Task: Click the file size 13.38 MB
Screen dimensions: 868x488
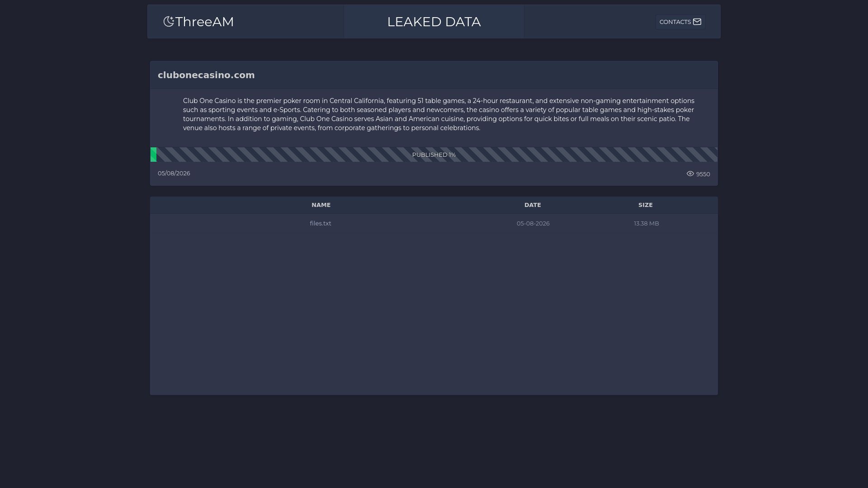Action: (646, 224)
